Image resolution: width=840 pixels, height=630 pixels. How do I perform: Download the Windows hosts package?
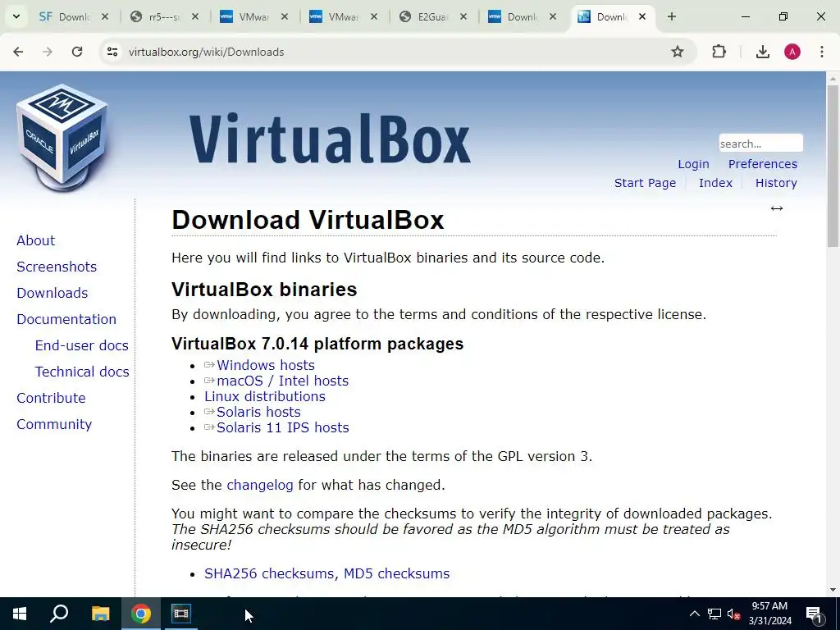click(265, 365)
